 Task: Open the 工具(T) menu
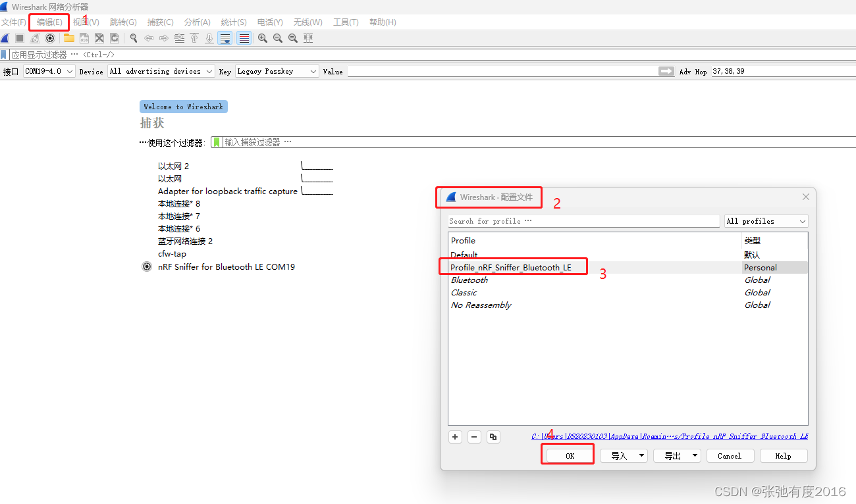[346, 22]
